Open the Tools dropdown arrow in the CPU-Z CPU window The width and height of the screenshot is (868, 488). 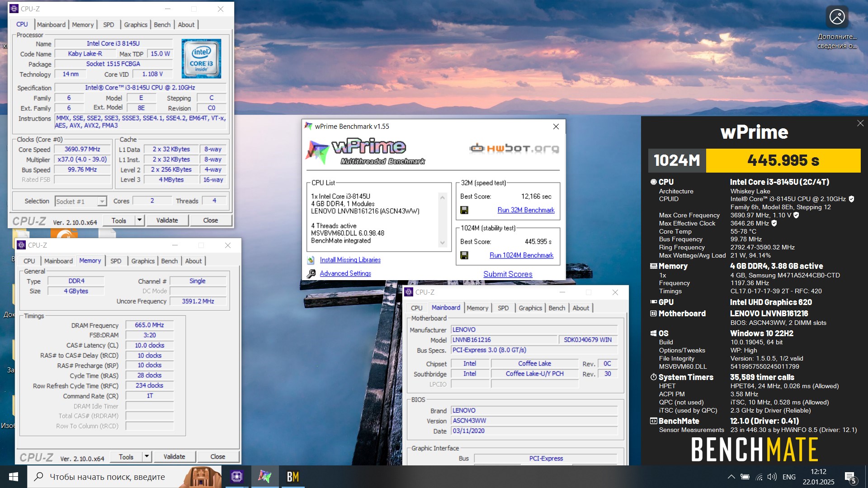coord(139,221)
